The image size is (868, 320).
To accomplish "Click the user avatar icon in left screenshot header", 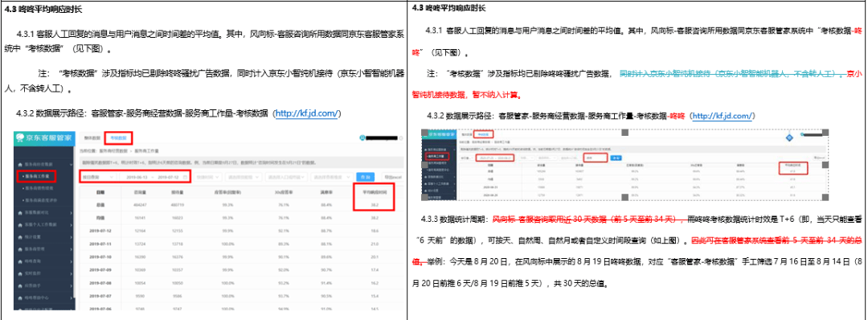I will 363,137.
